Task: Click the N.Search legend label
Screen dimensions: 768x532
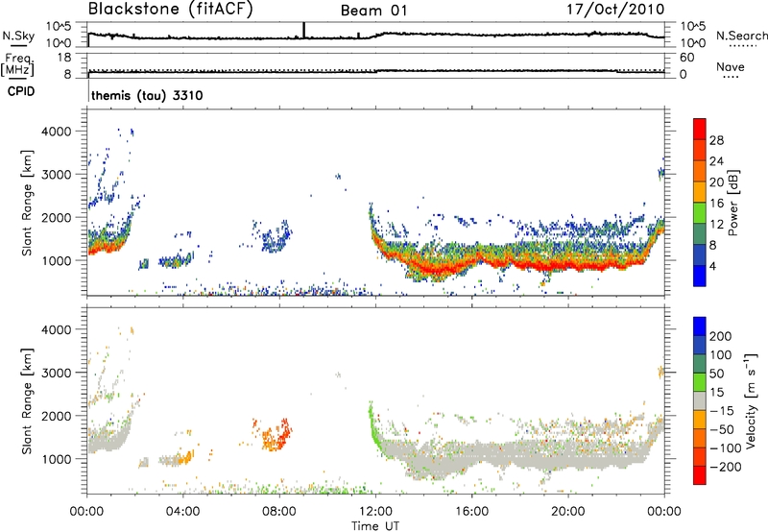Action: tap(741, 36)
